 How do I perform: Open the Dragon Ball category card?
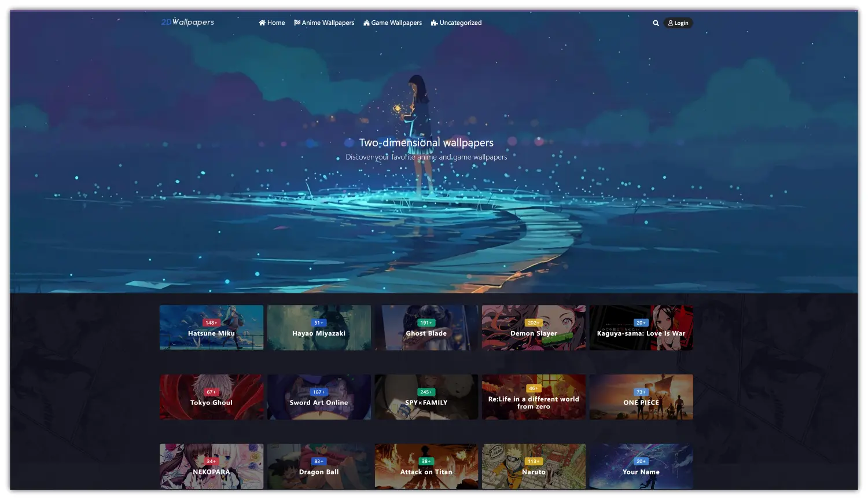pos(319,466)
